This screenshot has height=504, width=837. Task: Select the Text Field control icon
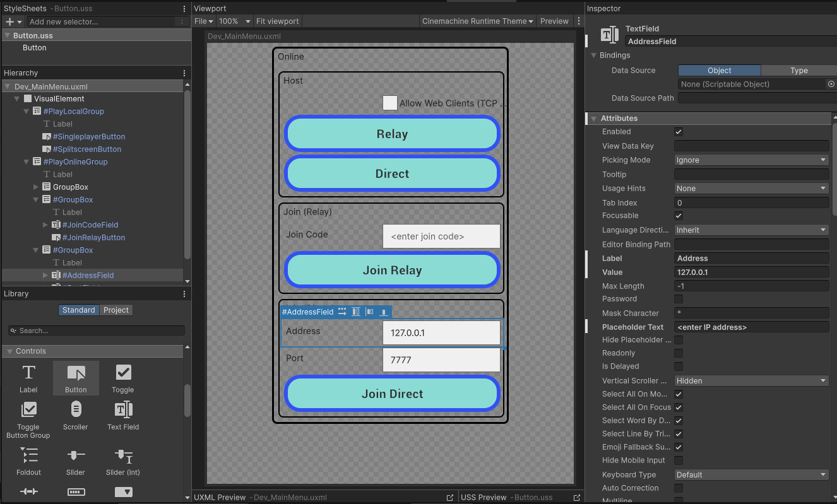123,409
